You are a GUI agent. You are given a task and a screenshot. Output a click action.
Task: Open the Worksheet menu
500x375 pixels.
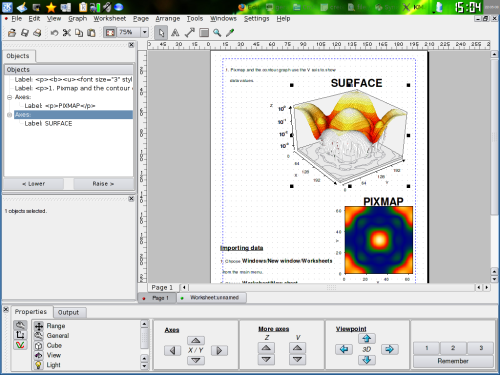110,19
